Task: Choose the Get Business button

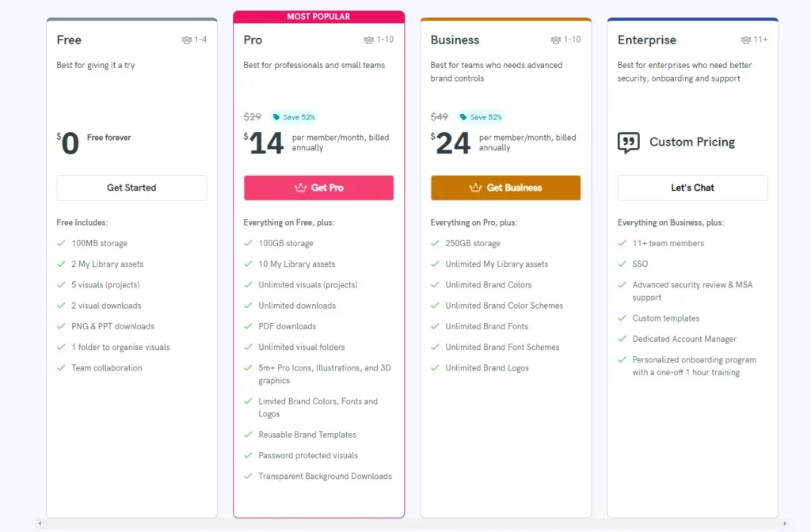Action: [x=506, y=188]
